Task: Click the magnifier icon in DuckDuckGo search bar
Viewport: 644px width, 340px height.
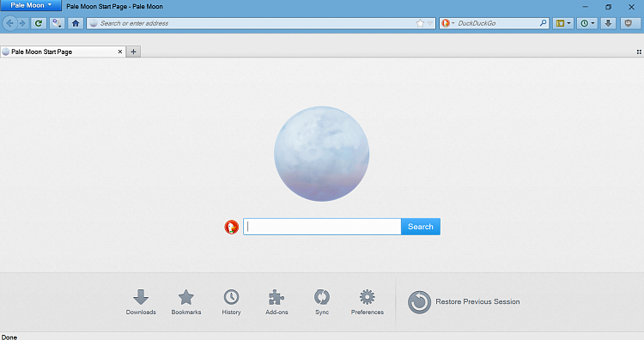Action: (x=543, y=23)
